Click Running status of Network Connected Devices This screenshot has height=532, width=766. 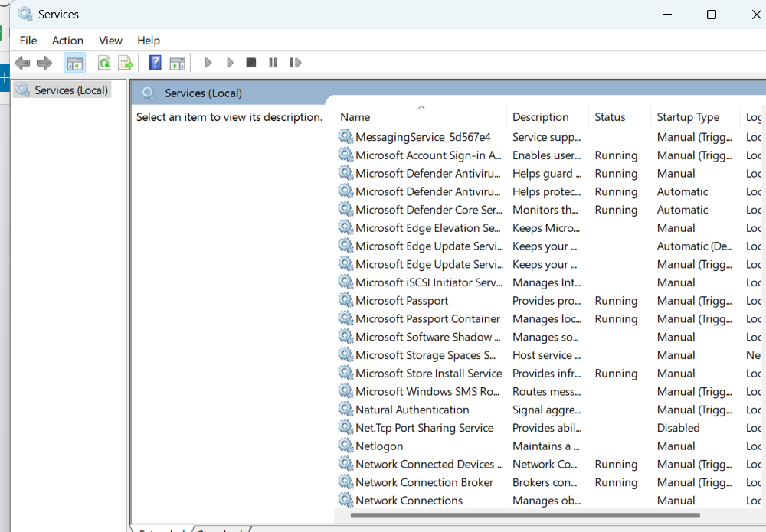click(616, 464)
